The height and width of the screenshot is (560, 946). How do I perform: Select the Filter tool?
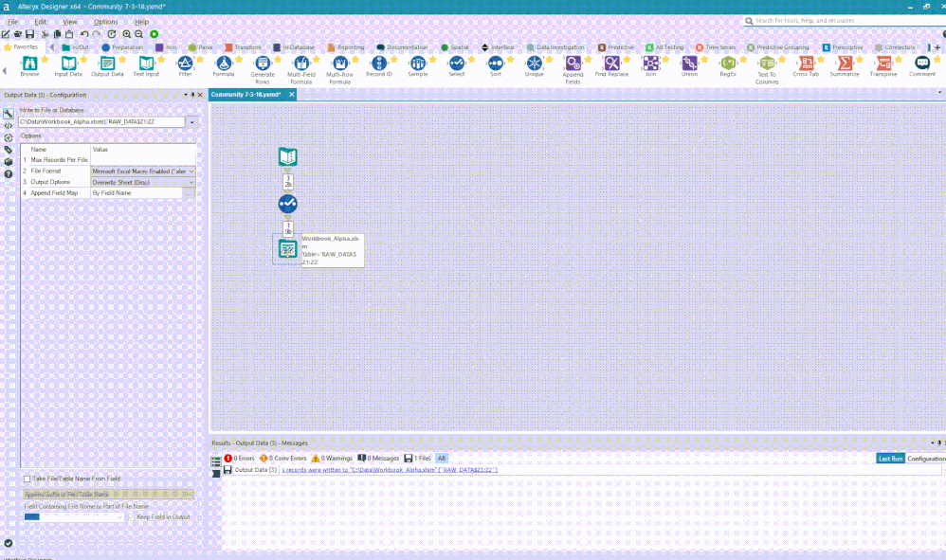tap(185, 66)
